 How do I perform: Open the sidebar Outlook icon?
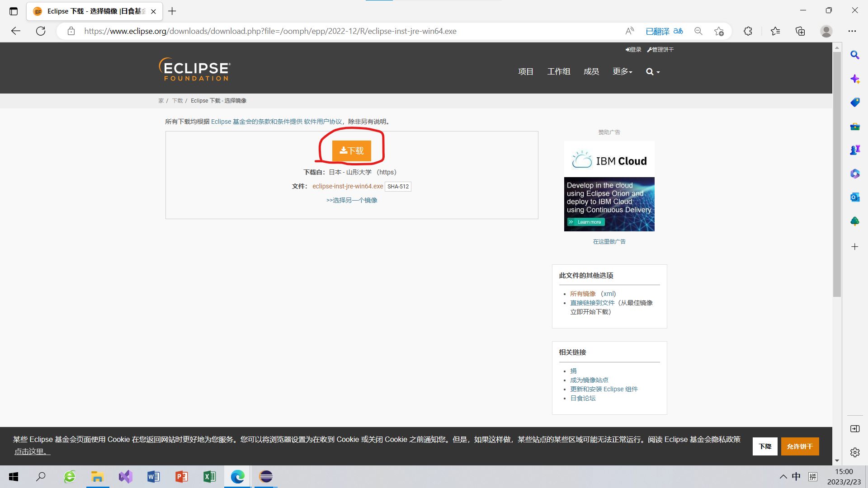coord(854,197)
